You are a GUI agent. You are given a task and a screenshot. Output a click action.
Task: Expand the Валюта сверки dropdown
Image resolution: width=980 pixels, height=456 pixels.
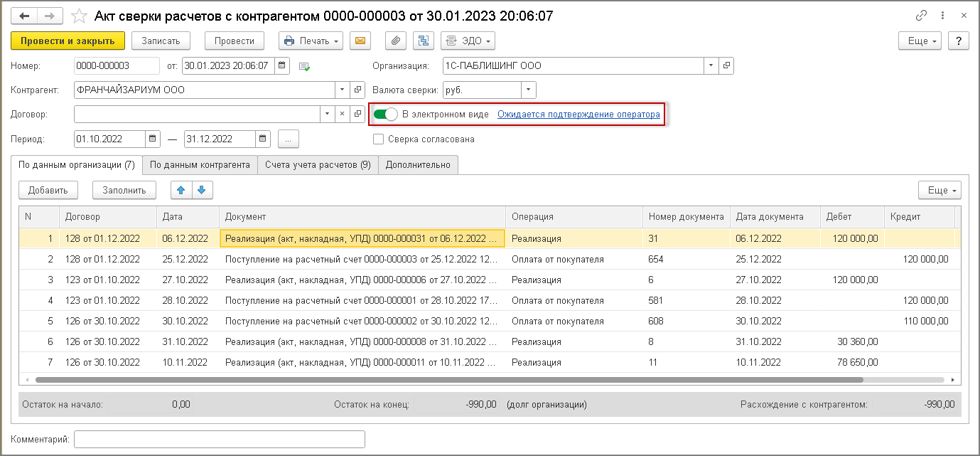click(529, 90)
